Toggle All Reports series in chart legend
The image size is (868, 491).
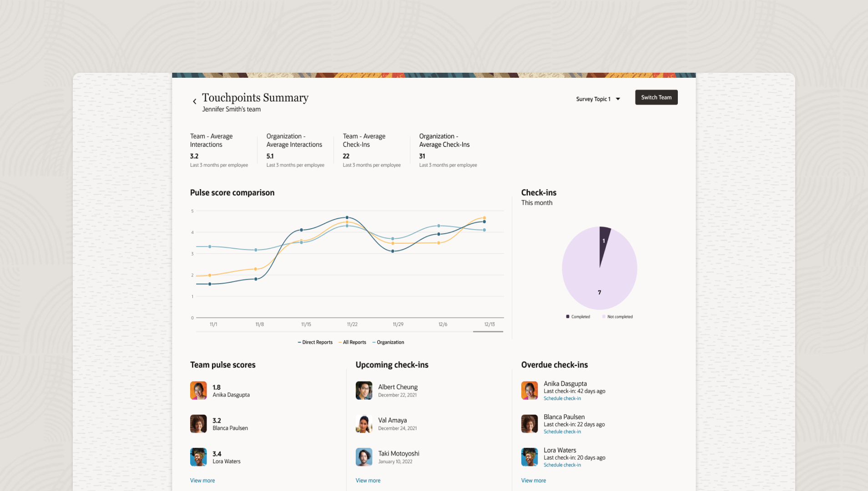coord(353,342)
